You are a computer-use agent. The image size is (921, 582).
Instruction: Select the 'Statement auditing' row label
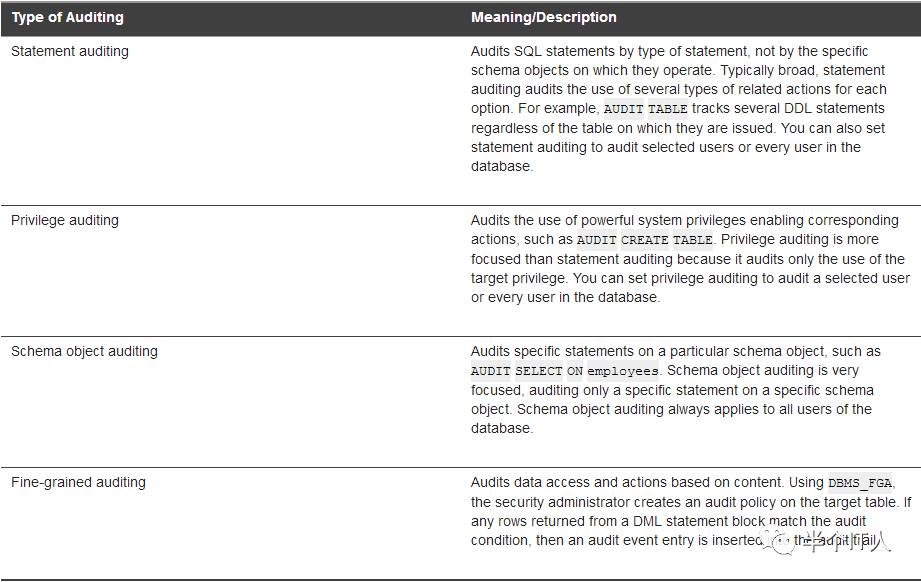[x=70, y=52]
